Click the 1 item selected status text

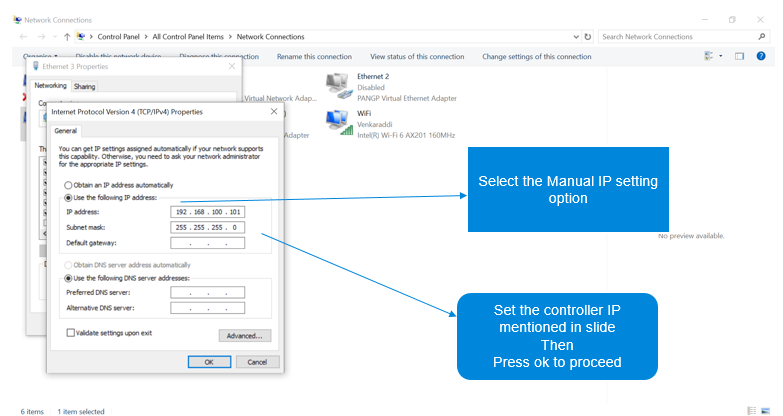pyautogui.click(x=81, y=412)
